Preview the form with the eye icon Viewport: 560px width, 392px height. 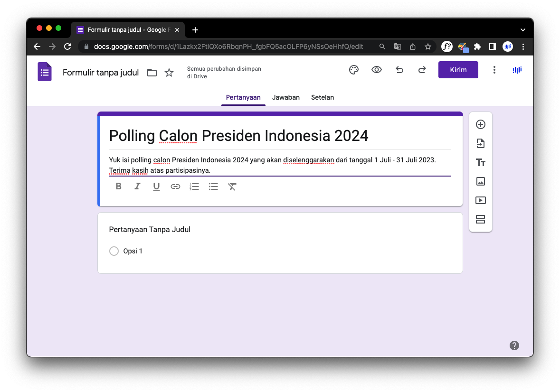pos(376,70)
